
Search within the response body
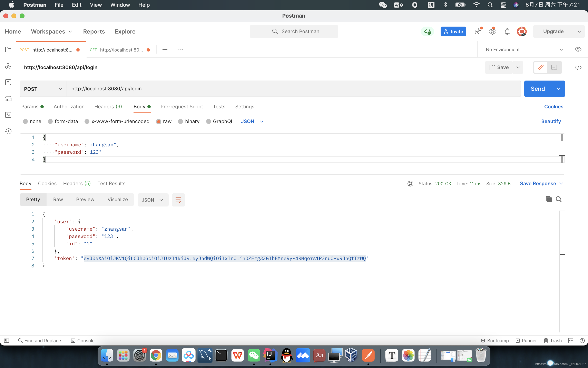[558, 199]
